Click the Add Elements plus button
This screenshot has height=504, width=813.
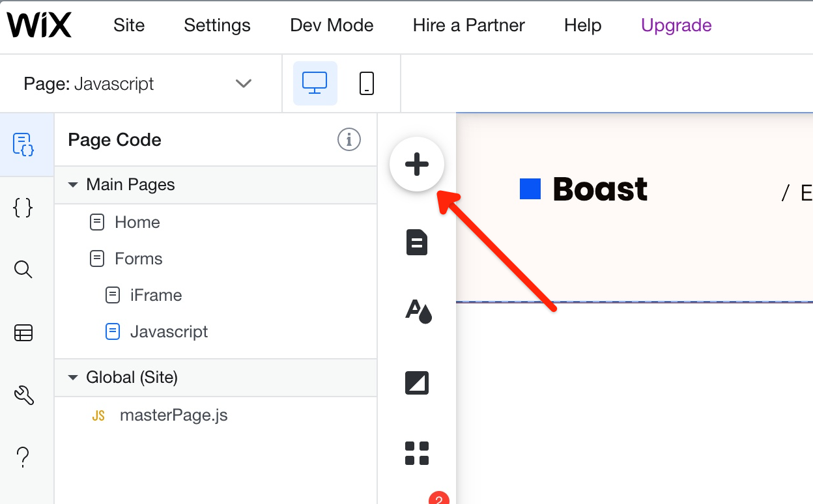pyautogui.click(x=417, y=164)
